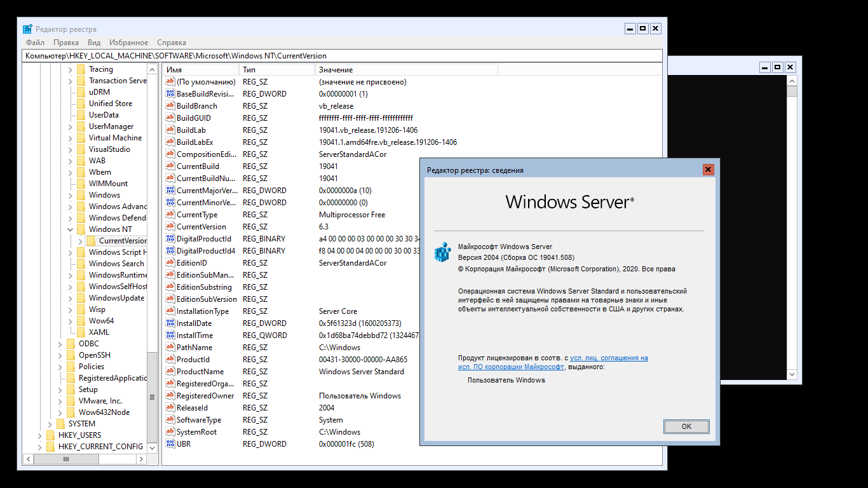Click the 'Server Core' value data

(x=338, y=311)
